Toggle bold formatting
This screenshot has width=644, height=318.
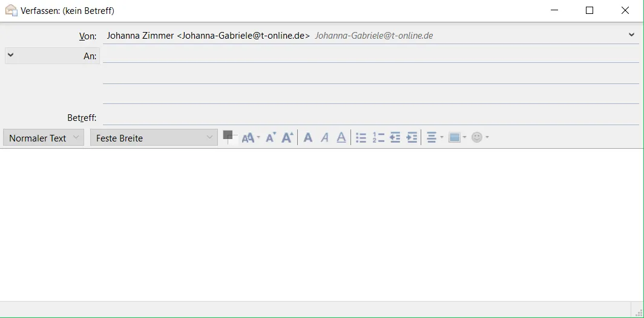pyautogui.click(x=307, y=137)
